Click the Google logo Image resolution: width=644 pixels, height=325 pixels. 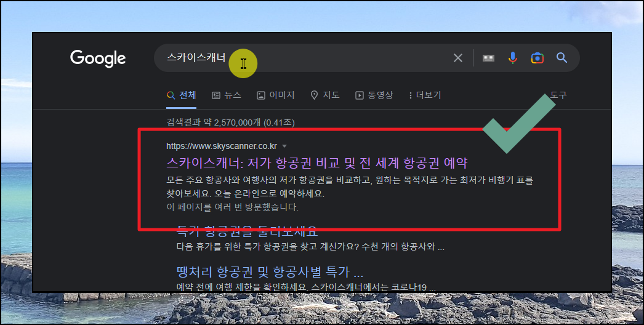point(98,58)
